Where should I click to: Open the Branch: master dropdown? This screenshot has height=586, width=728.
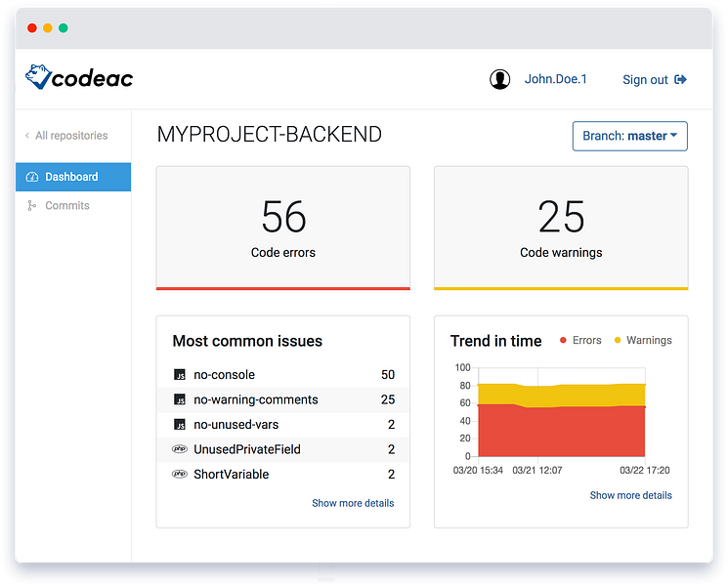click(629, 136)
